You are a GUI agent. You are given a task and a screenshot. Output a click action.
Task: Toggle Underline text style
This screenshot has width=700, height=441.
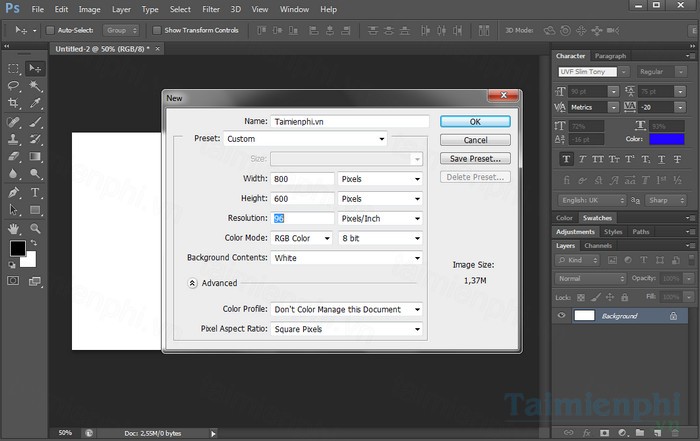[x=662, y=159]
